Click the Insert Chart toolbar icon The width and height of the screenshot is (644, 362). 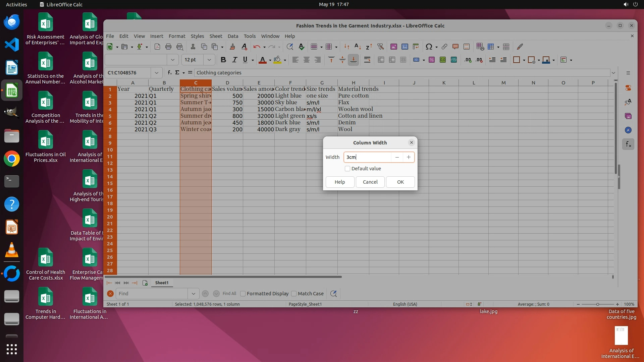pyautogui.click(x=405, y=47)
